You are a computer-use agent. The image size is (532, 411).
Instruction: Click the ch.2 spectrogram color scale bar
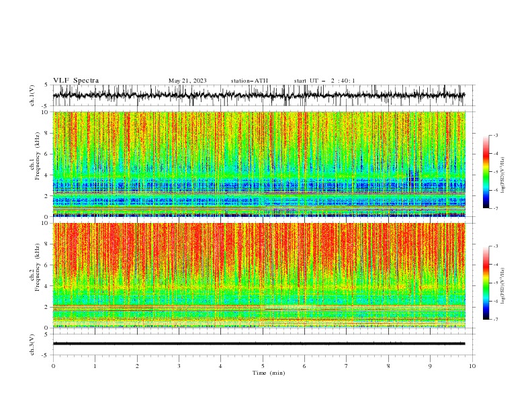tap(486, 283)
